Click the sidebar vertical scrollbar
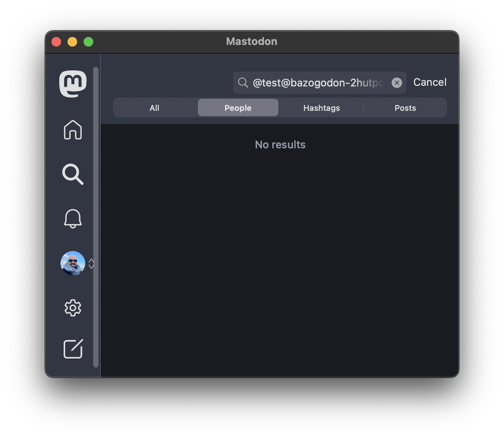504x437 pixels. tap(96, 217)
